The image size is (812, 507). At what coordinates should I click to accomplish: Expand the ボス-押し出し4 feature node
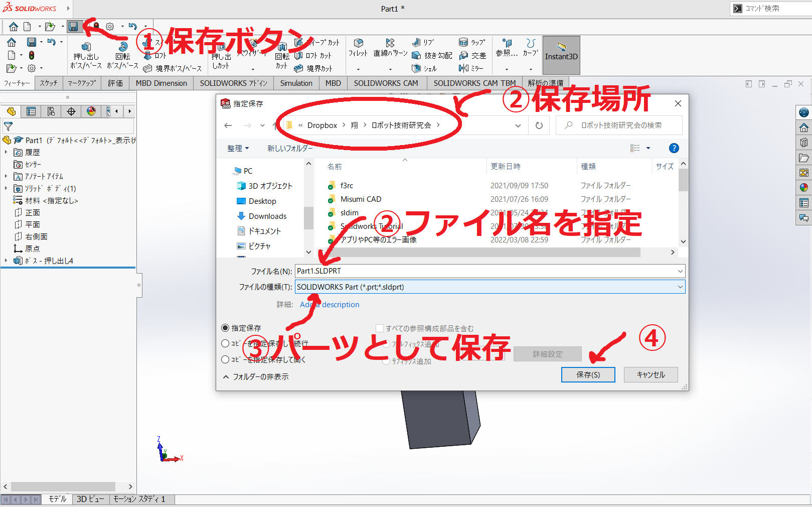pyautogui.click(x=6, y=261)
